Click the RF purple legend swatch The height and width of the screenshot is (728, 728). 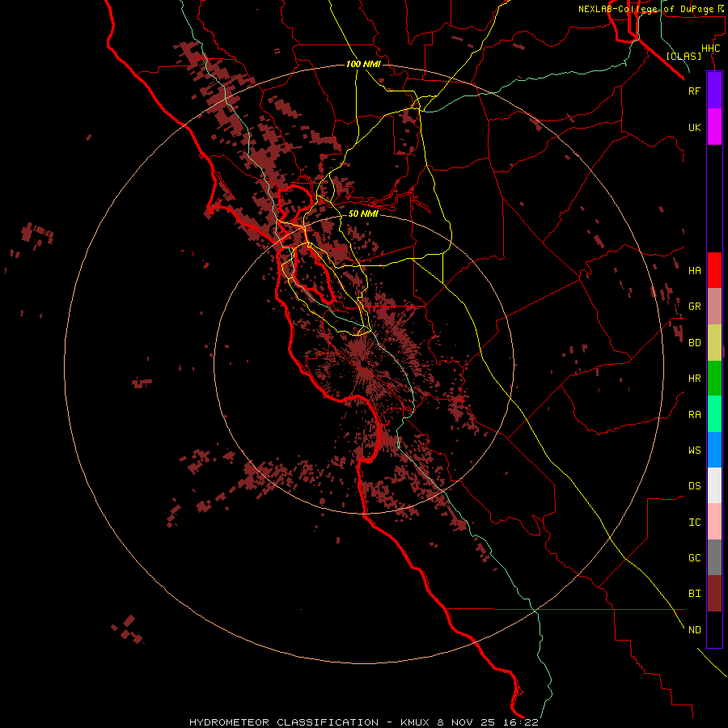714,91
